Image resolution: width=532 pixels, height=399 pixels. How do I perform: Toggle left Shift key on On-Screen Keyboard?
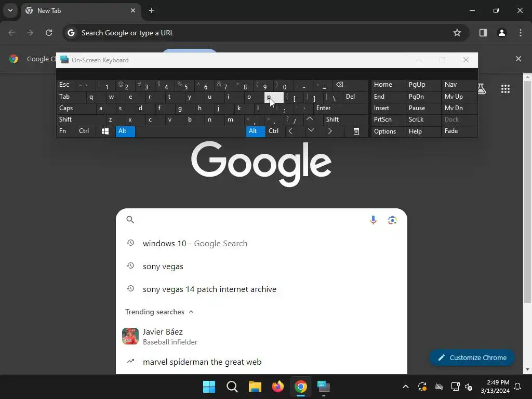coord(81,119)
